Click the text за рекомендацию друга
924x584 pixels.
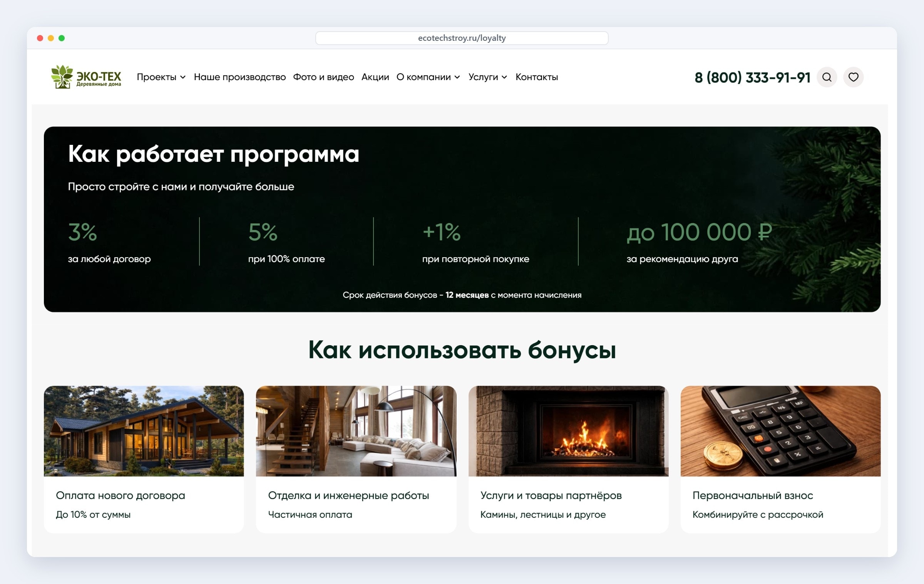[x=682, y=259]
